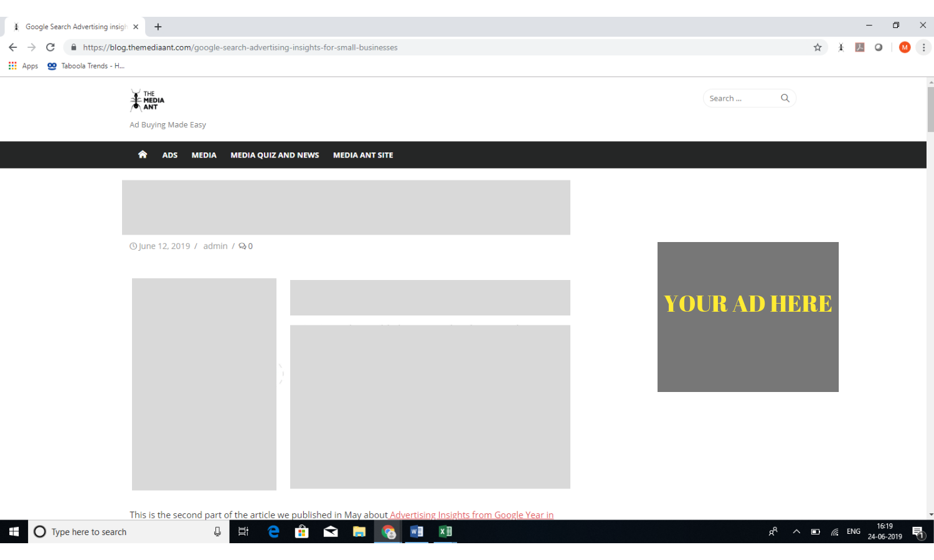Reload the current page
The image size is (934, 560).
(50, 47)
